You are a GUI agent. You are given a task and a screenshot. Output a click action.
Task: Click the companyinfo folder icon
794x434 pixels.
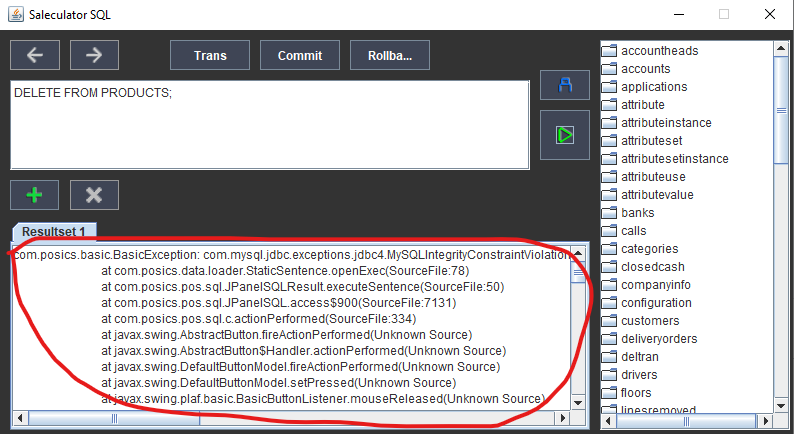[x=609, y=285]
